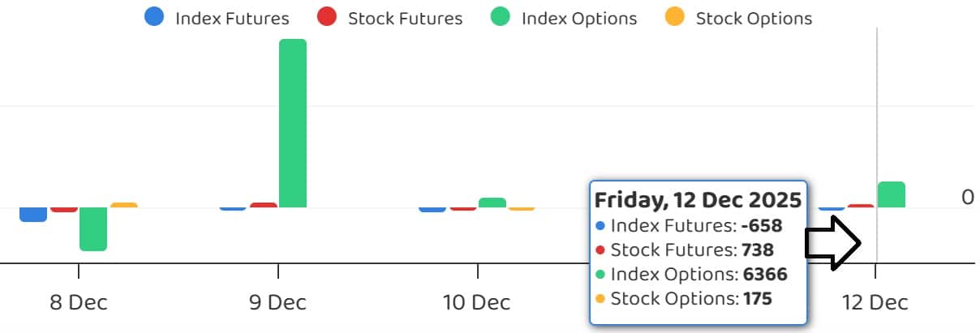
Task: Select the negative green Index Options bar for 8 Dec
Action: [93, 229]
